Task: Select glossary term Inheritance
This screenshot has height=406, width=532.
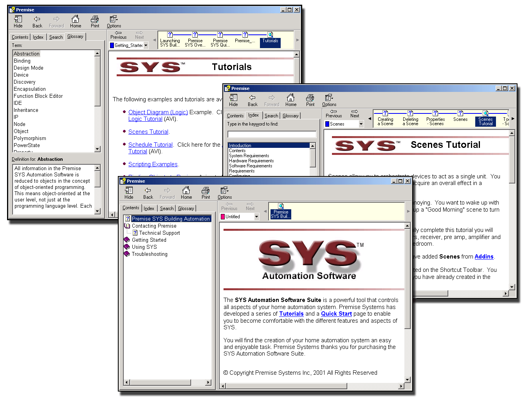Action: pos(26,110)
